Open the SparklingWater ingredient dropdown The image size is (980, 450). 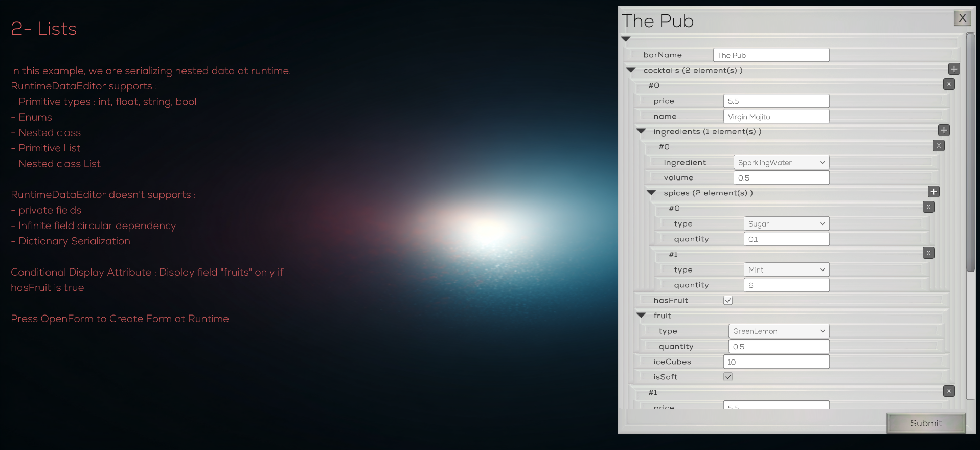(x=781, y=162)
